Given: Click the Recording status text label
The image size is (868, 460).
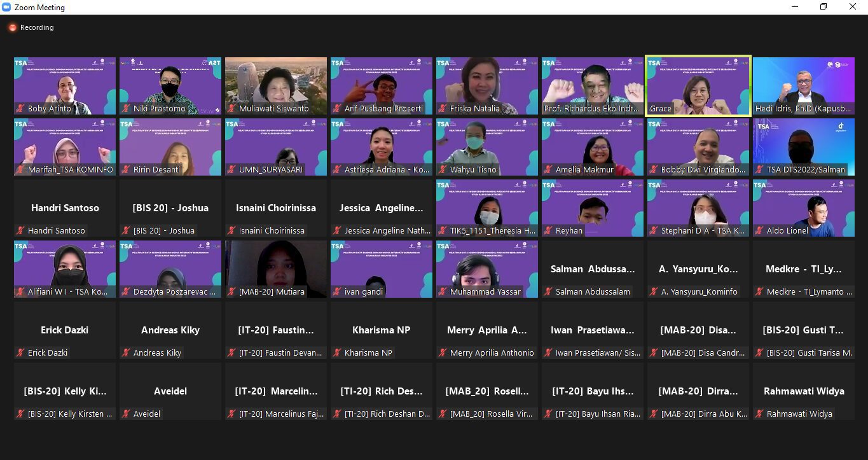Looking at the screenshot, I should point(37,27).
